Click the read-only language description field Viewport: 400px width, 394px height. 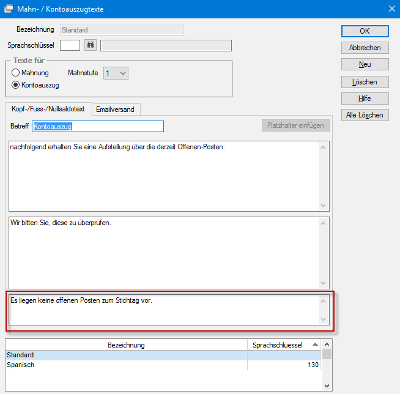(166, 46)
